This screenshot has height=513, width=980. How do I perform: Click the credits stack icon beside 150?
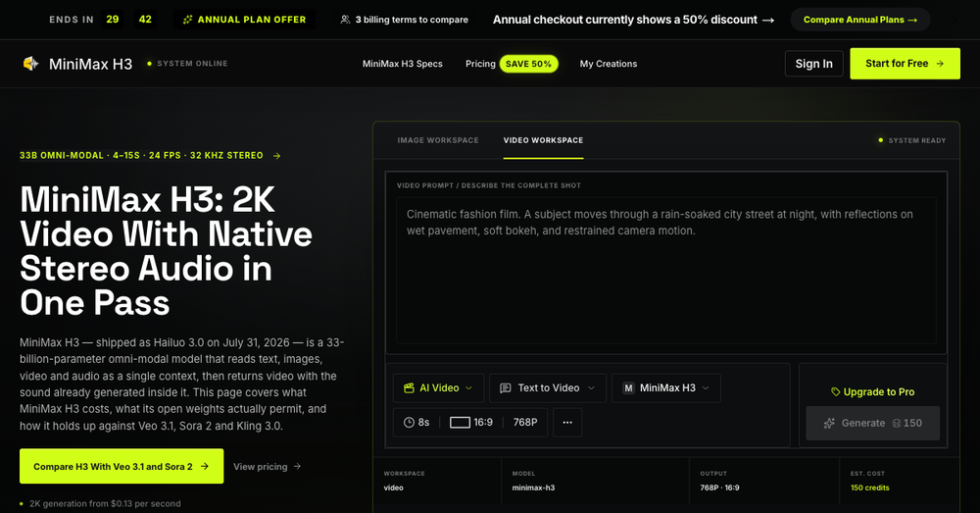[x=897, y=423]
